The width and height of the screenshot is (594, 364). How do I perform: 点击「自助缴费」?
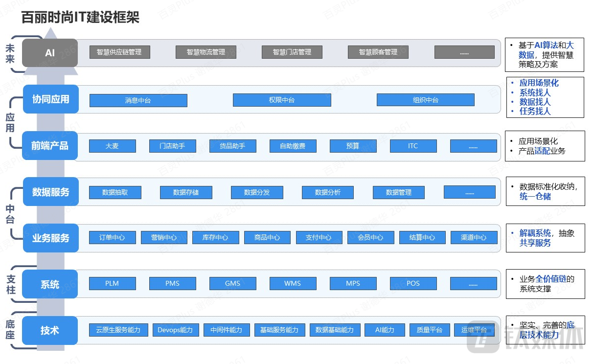click(292, 145)
